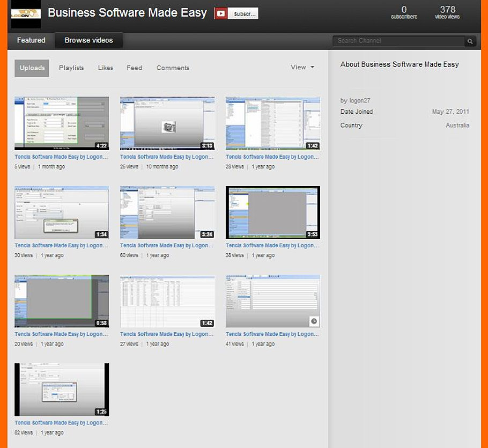Open the 27 views spreadsheet video thumbnail

pos(167,301)
